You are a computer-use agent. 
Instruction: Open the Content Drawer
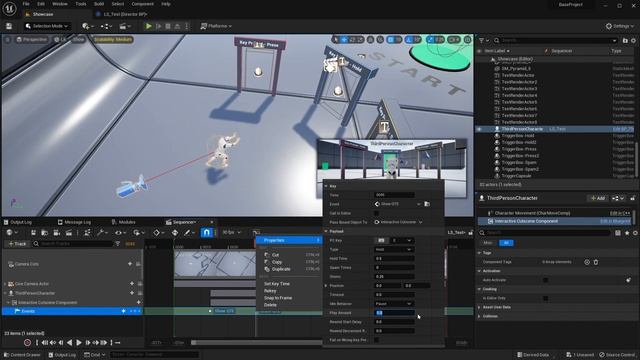22,355
